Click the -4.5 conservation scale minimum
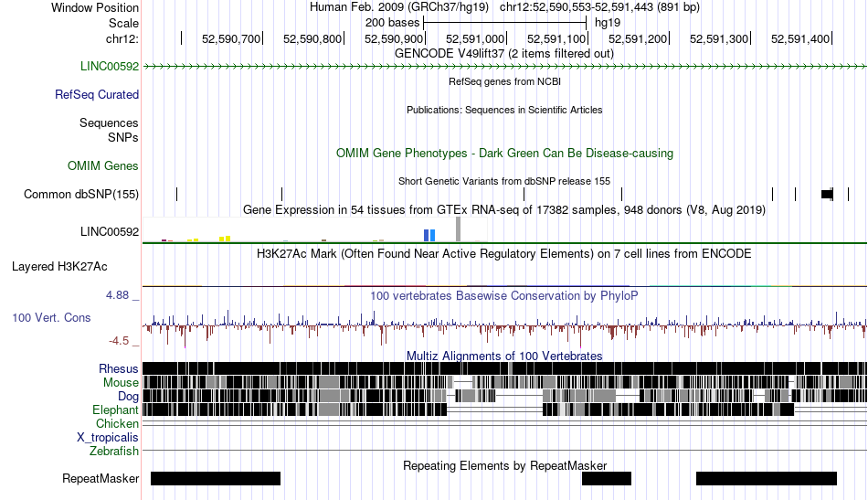 point(119,341)
